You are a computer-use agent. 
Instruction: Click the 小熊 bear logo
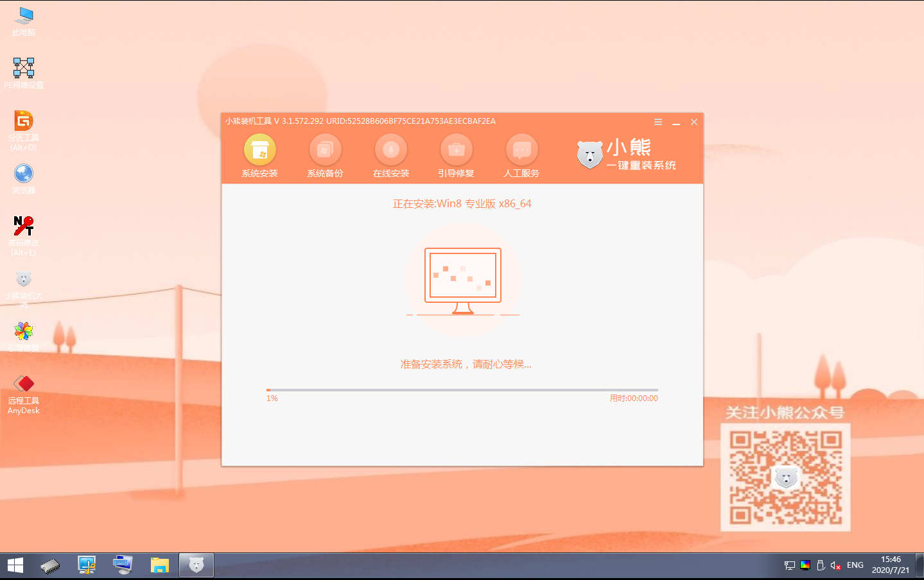[589, 155]
